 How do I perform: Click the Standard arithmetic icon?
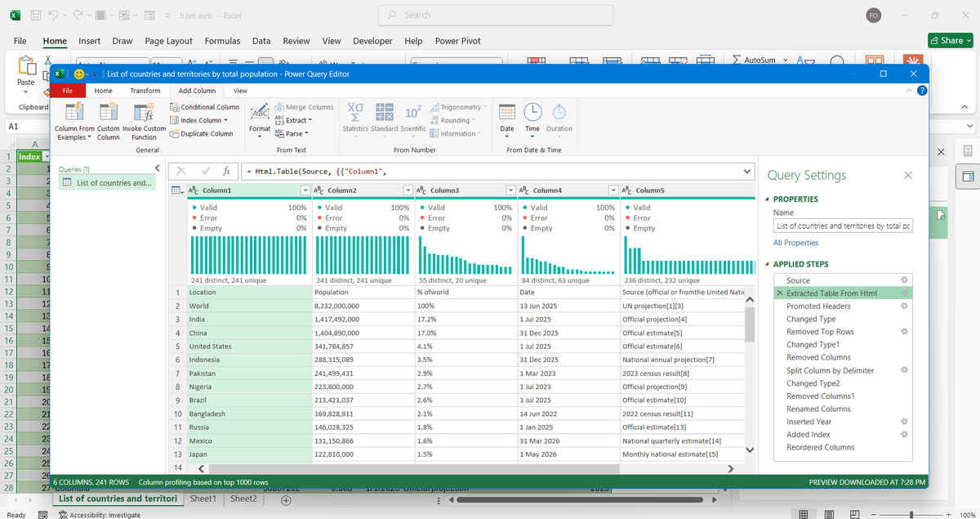click(x=385, y=112)
